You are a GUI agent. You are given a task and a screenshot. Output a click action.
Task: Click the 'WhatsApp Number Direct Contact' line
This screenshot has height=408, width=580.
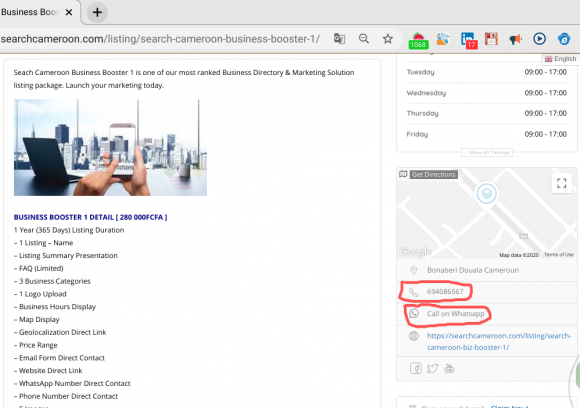[72, 383]
